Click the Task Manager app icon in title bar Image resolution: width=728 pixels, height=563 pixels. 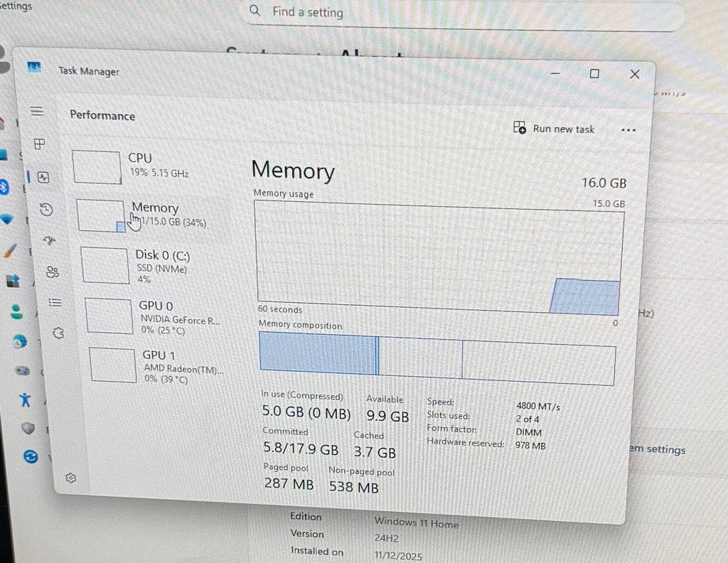click(34, 68)
